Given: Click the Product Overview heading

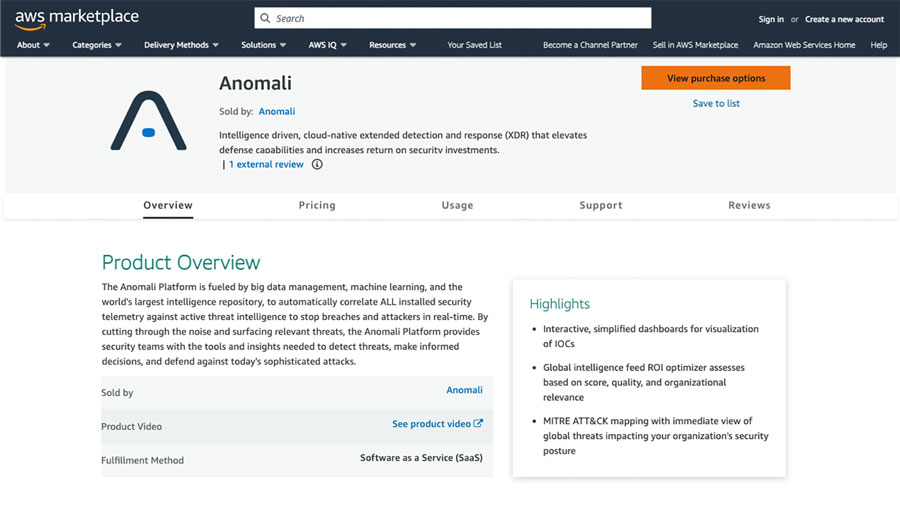Looking at the screenshot, I should pyautogui.click(x=181, y=262).
